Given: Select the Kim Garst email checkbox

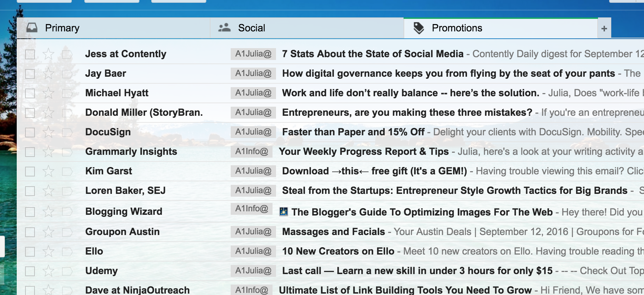Looking at the screenshot, I should point(30,172).
